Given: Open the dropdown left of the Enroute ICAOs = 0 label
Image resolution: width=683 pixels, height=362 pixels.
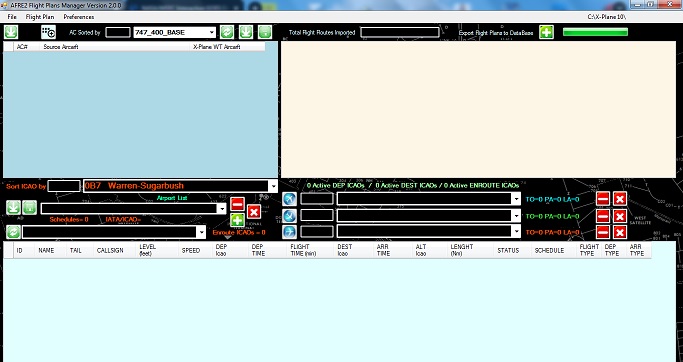Looking at the screenshot, I should click(201, 232).
